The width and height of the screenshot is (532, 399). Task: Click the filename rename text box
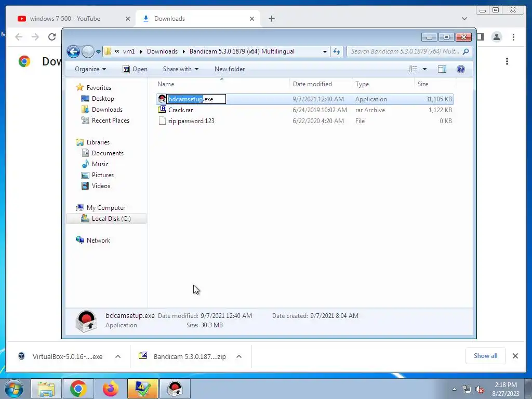[196, 99]
